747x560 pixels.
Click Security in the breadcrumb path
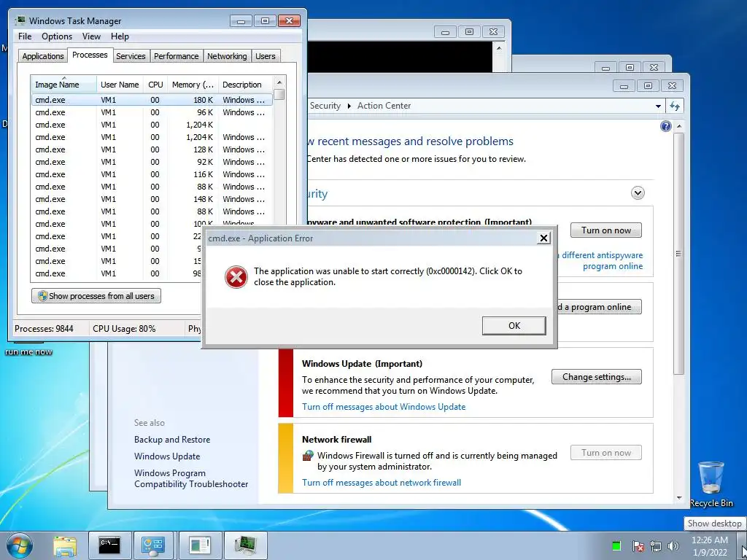tap(325, 106)
